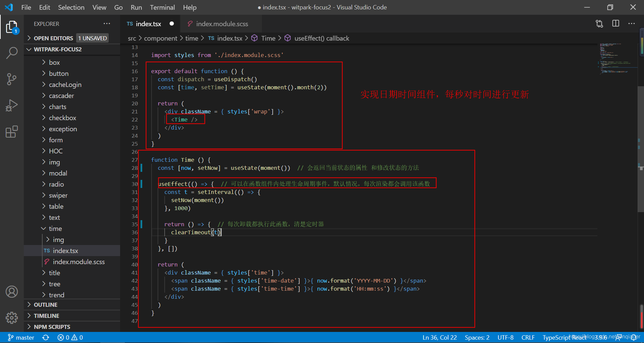
Task: Open the File menu
Action: [x=26, y=7]
